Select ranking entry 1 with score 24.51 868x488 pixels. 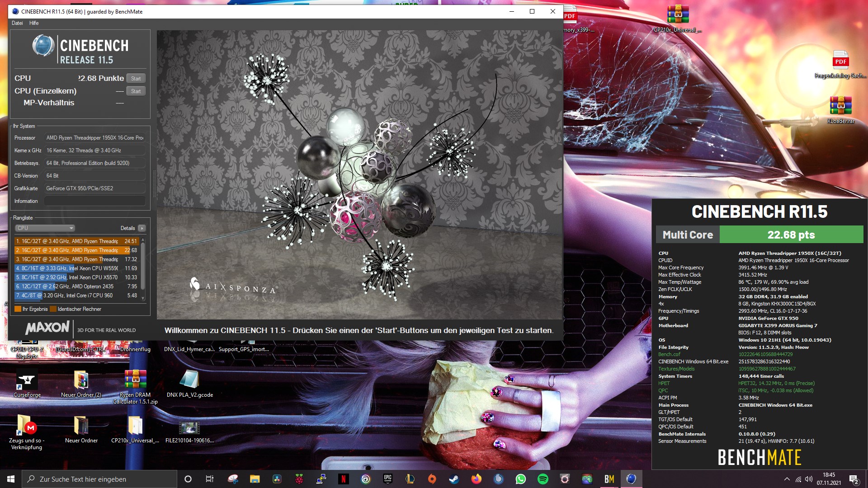pyautogui.click(x=77, y=241)
